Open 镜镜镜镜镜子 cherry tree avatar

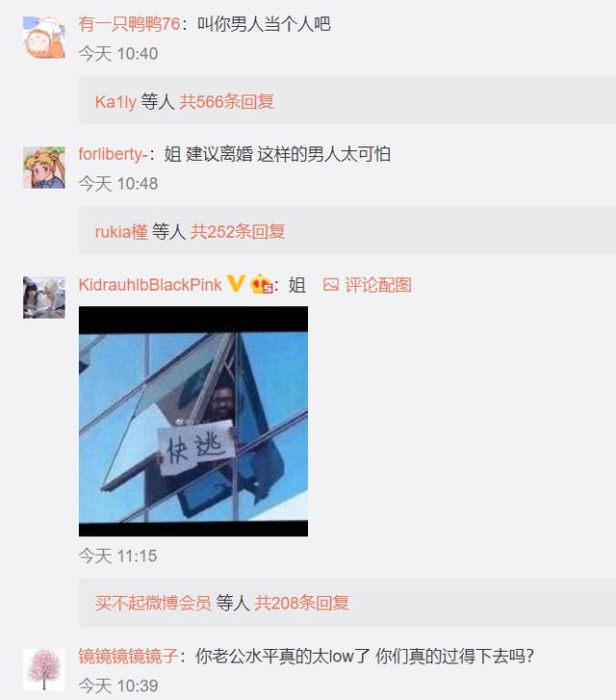click(x=44, y=669)
